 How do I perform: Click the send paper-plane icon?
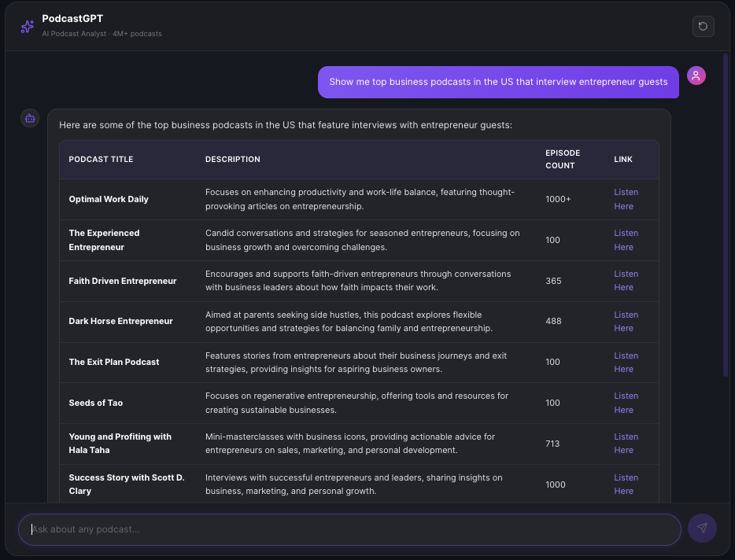pos(701,528)
